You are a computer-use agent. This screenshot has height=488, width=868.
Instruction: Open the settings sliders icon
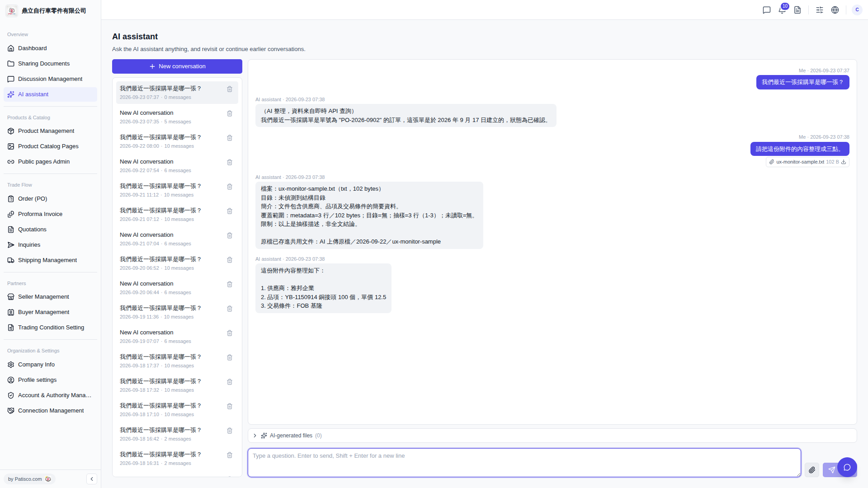pos(820,10)
